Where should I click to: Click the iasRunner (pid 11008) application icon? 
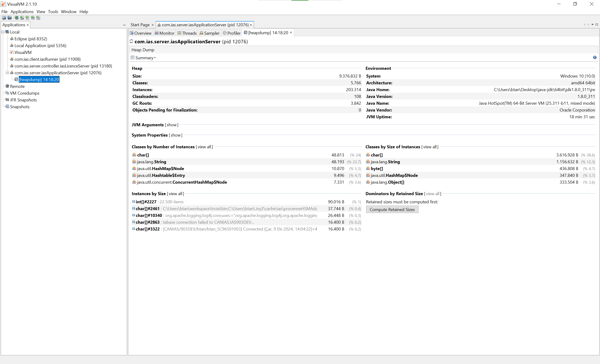(12, 59)
